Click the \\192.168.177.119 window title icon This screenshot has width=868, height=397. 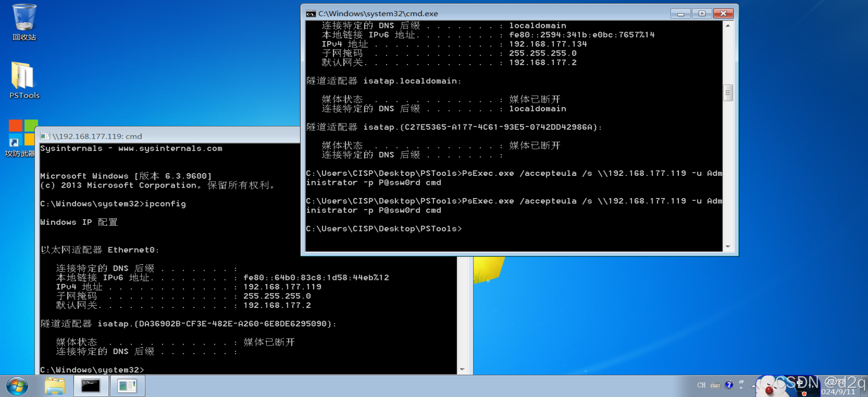click(x=45, y=136)
